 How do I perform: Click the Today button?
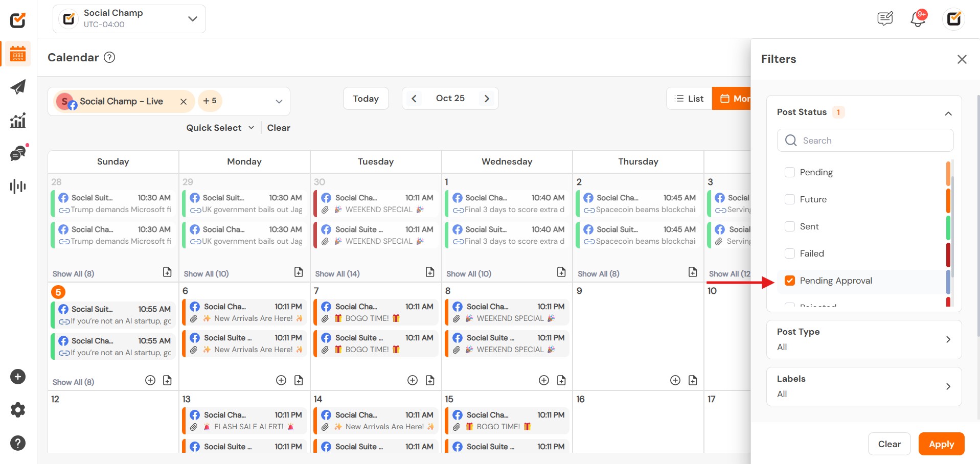click(x=366, y=99)
